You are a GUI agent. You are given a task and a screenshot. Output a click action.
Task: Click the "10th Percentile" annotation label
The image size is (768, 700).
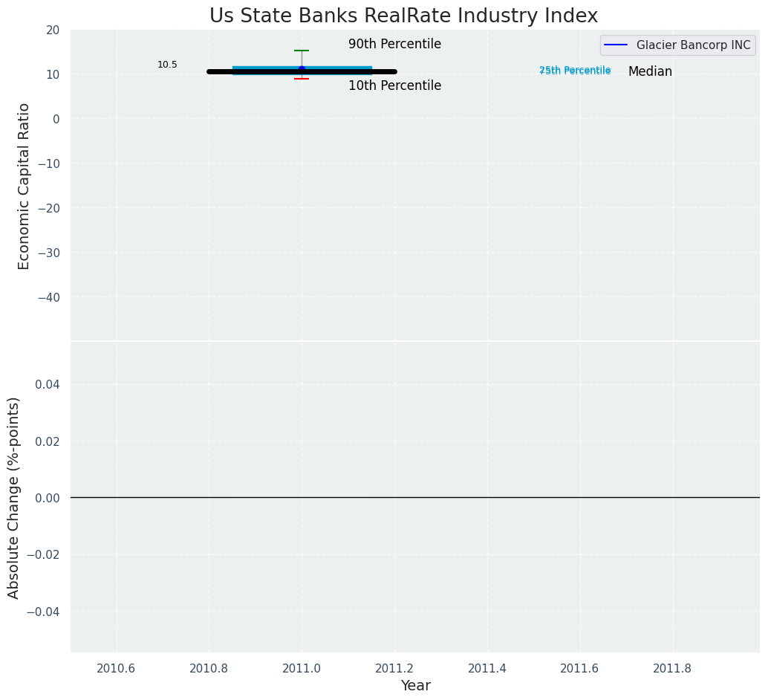coord(394,86)
